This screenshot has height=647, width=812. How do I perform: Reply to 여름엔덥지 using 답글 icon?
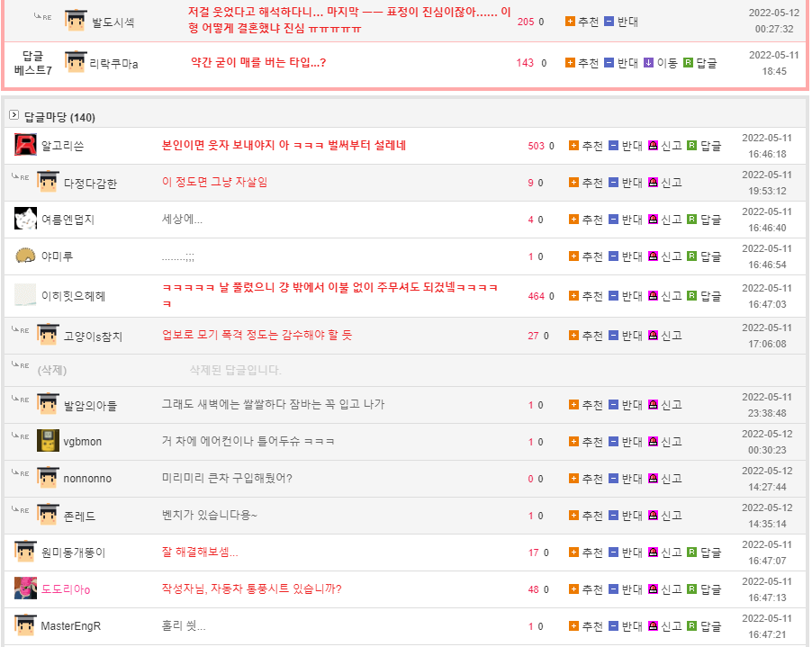(x=692, y=219)
